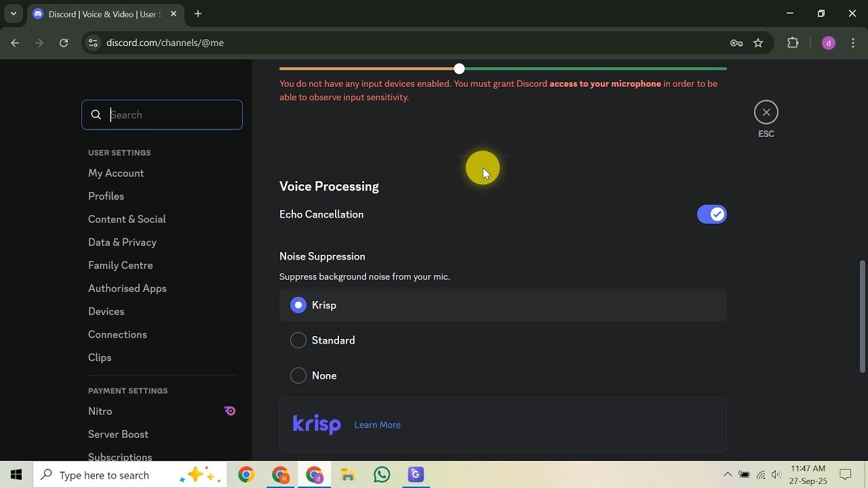The image size is (868, 488).
Task: Click the Voice Processing heading
Action: 329,186
